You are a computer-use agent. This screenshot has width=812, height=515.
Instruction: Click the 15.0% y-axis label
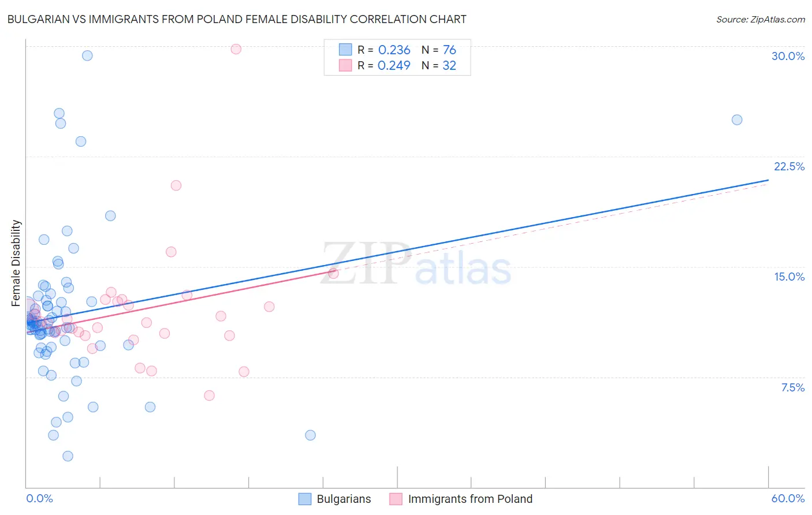pyautogui.click(x=789, y=277)
